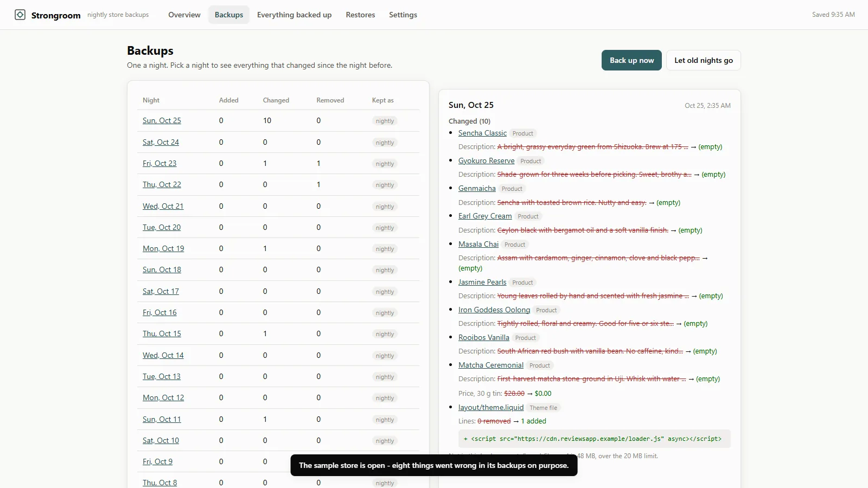Open the Jasmine Pearls product link
Viewport: 868px width, 488px height.
tap(482, 282)
